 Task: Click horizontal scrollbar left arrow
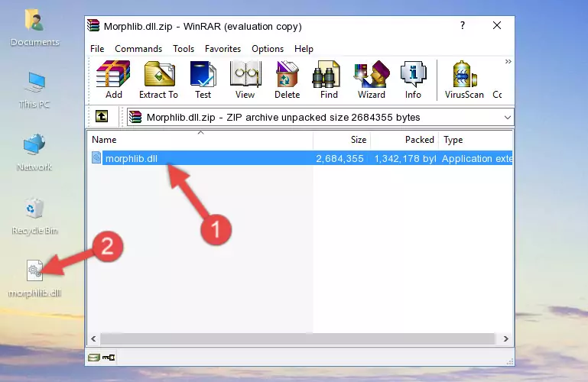(x=94, y=338)
